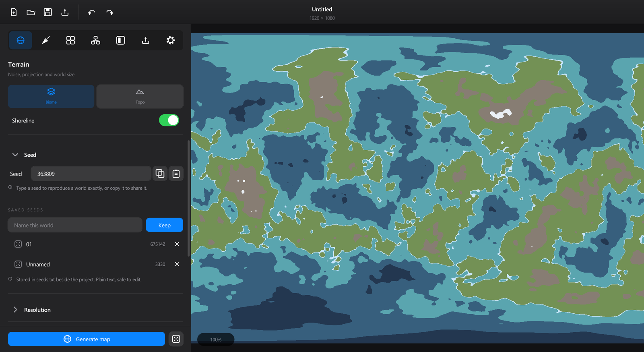The width and height of the screenshot is (644, 352).
Task: Open the settings gear panel
Action: tap(171, 40)
